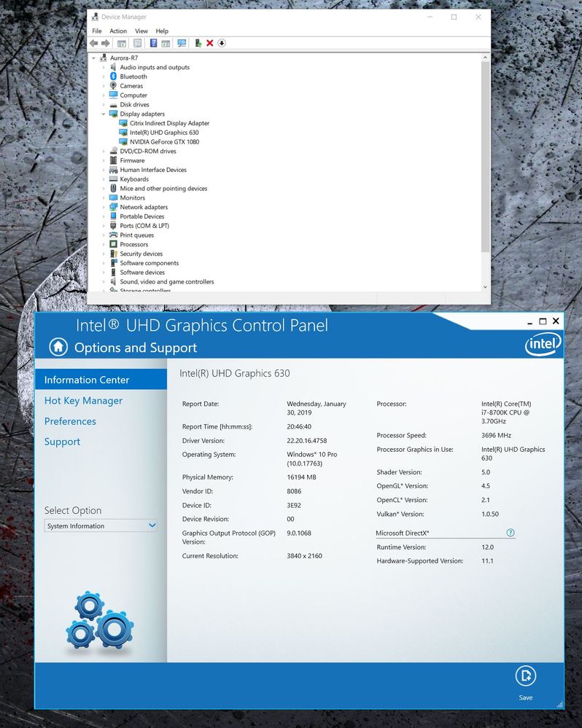
Task: Select Ports (COM & LPT) category
Action: tap(144, 226)
